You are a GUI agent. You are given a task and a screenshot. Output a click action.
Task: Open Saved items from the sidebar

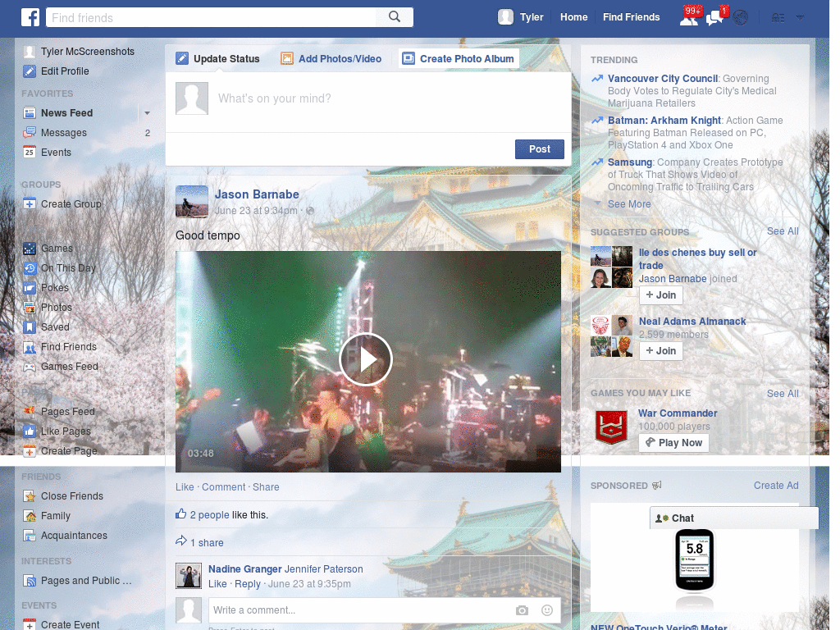(x=28, y=327)
